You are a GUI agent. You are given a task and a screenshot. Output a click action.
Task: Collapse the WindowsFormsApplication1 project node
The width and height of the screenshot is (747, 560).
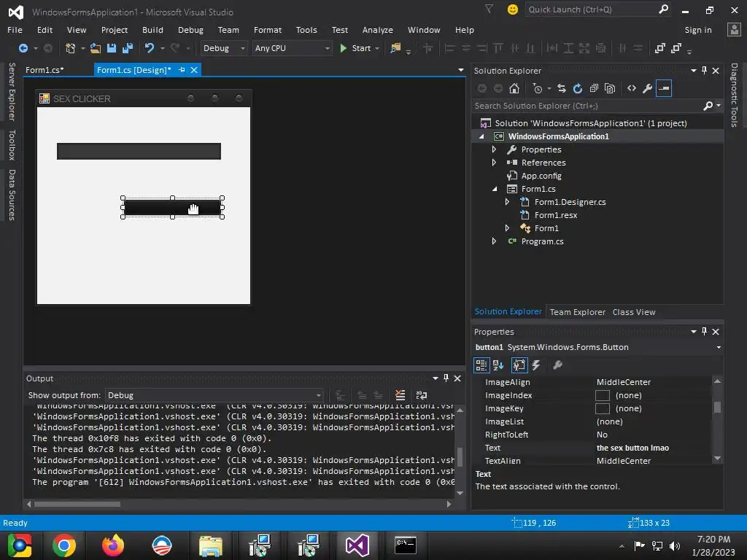coord(481,136)
